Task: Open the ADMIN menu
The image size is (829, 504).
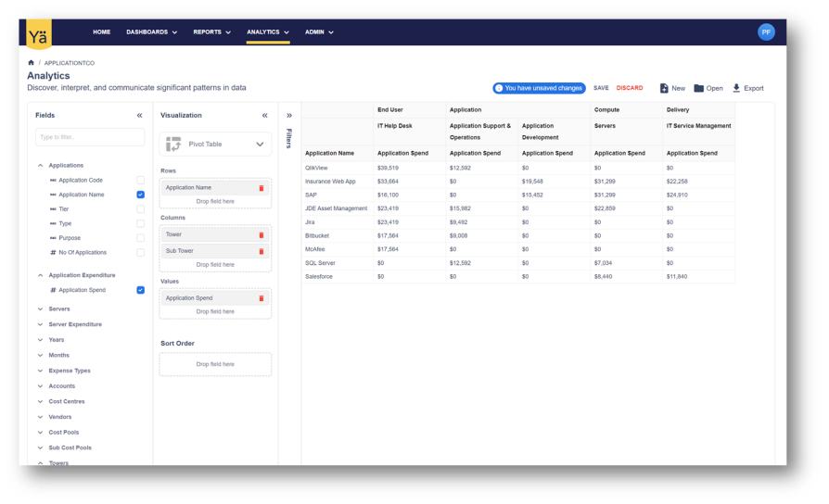Action: tap(319, 32)
